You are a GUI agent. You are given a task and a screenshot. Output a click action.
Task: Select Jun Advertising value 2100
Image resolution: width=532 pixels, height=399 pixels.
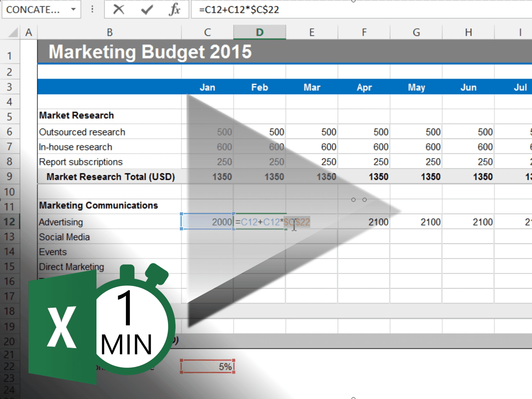tap(468, 222)
